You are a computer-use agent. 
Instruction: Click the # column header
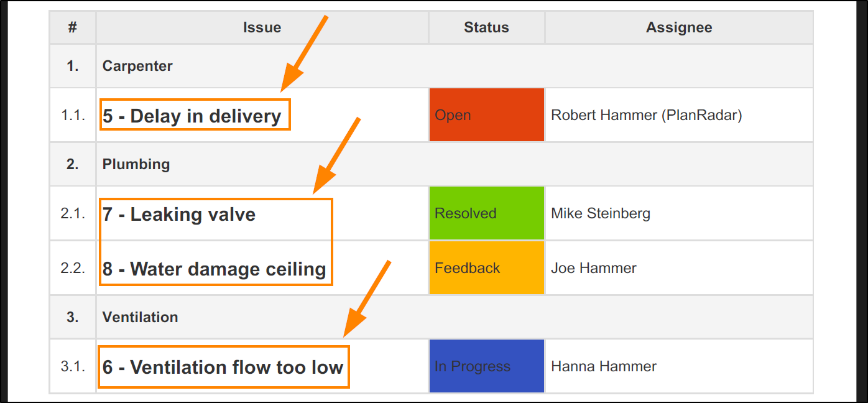click(73, 27)
